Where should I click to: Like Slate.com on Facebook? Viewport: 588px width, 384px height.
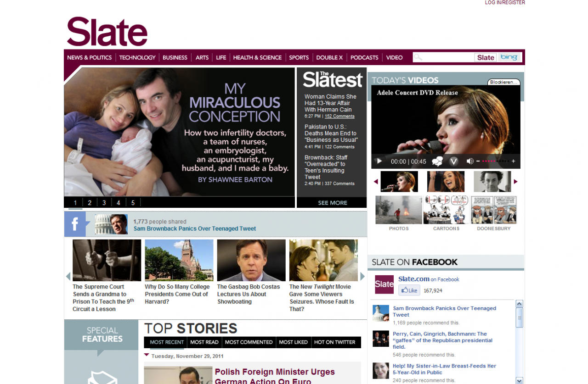(x=409, y=290)
